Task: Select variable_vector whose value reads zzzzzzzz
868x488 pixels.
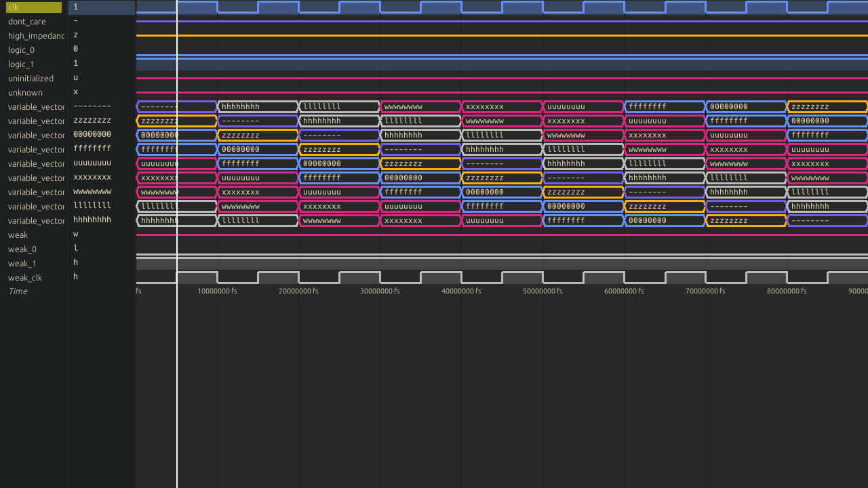Action: [37, 121]
